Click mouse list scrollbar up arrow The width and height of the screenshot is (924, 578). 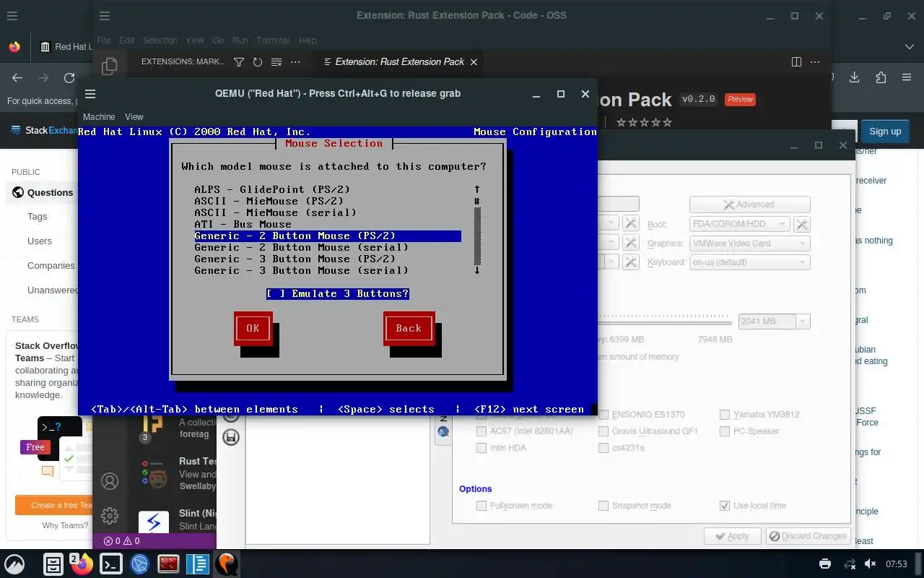477,189
